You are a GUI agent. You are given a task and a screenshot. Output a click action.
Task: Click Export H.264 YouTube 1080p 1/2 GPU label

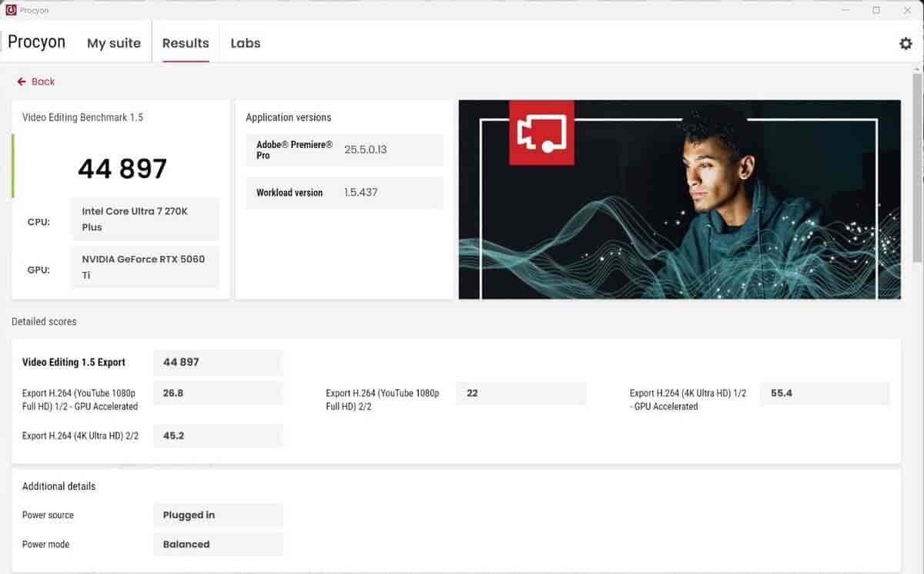click(80, 400)
